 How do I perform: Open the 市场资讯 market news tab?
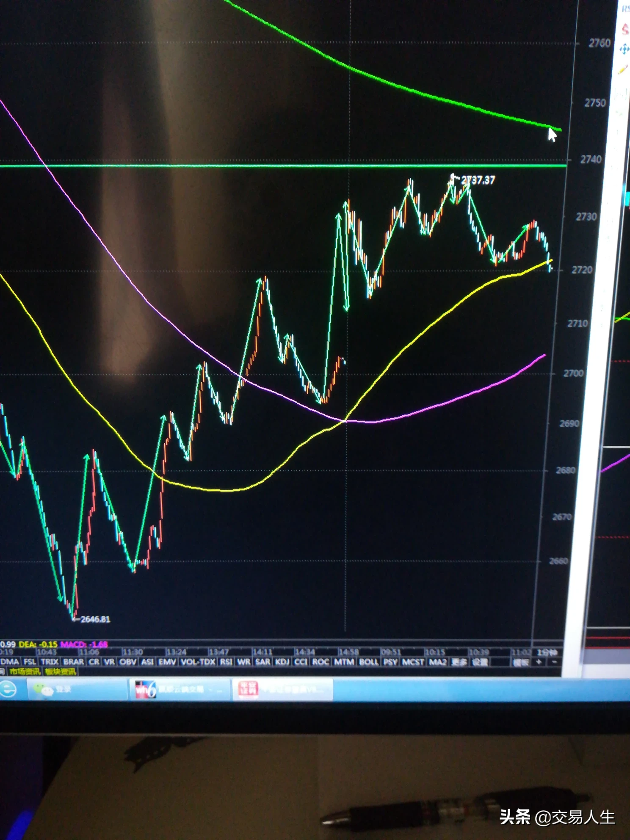tap(25, 671)
